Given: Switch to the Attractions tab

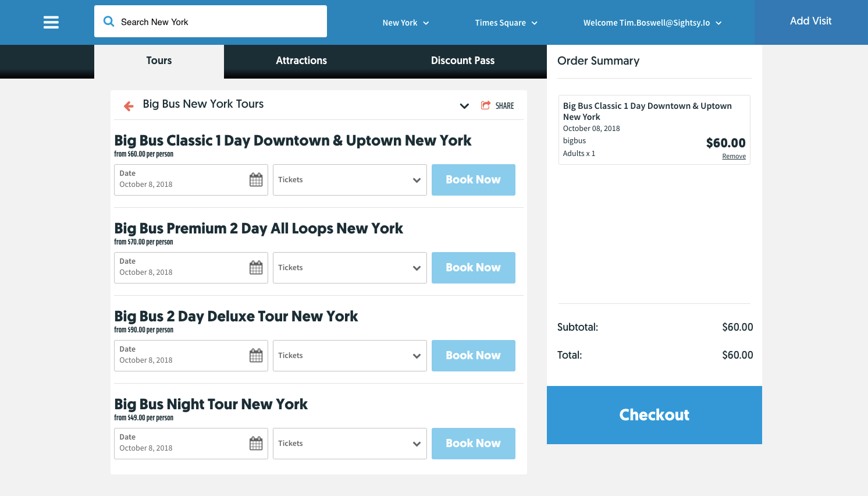Looking at the screenshot, I should pyautogui.click(x=301, y=61).
